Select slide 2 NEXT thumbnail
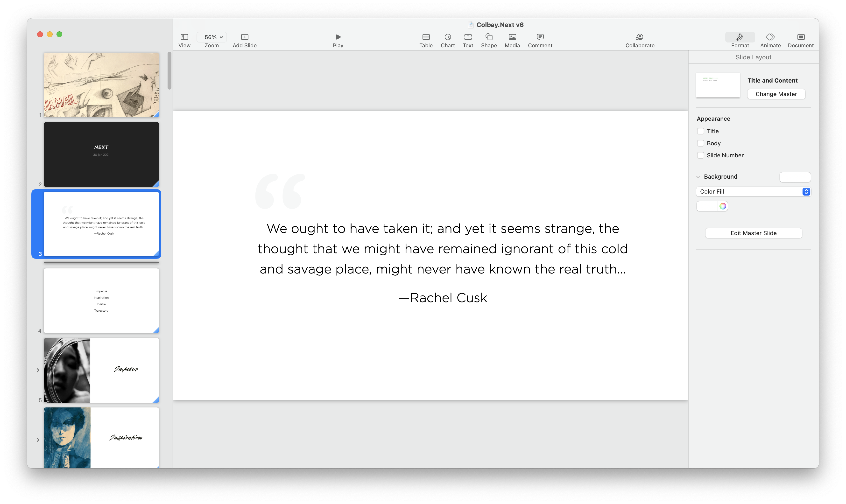 point(101,154)
